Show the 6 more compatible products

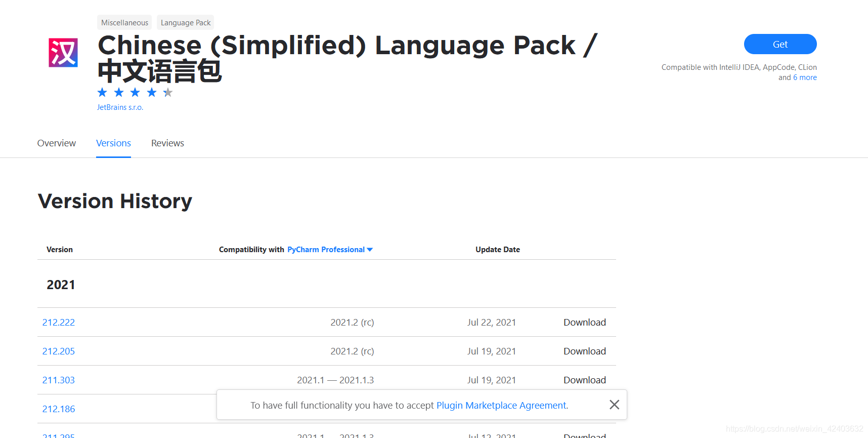805,77
